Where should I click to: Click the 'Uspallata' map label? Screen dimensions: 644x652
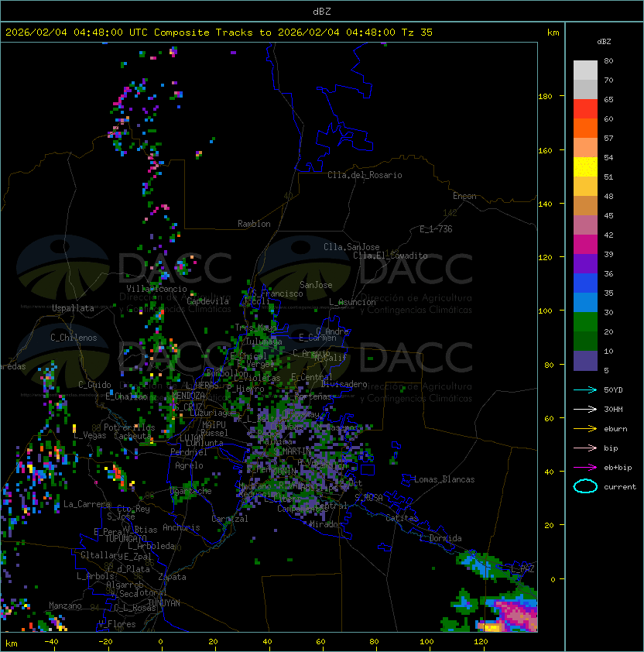click(74, 308)
